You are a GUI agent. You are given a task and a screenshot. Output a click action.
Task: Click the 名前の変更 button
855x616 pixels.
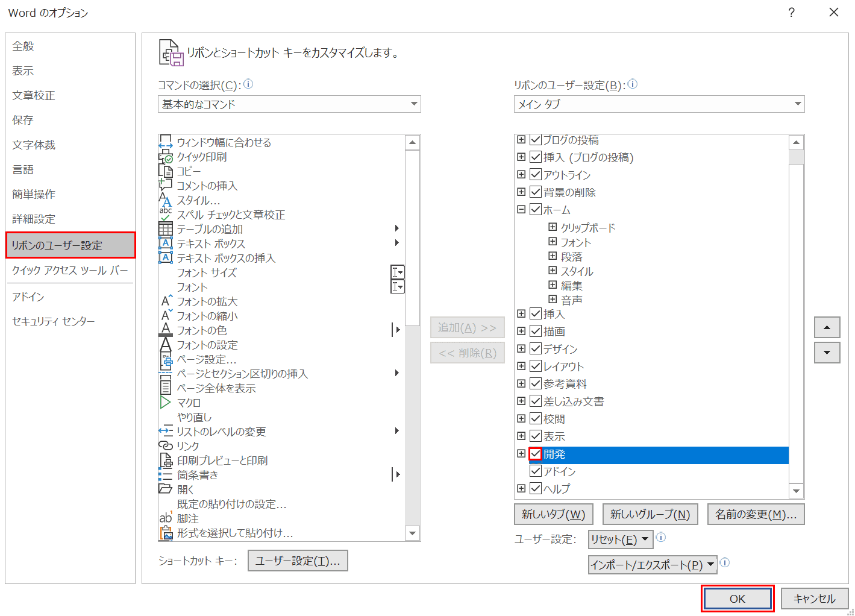(756, 515)
